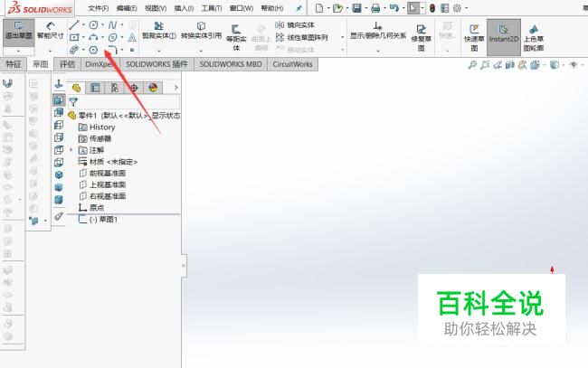Open the Line tool dropdown arrow
Viewport: 588px width, 368px height.
pyautogui.click(x=83, y=25)
